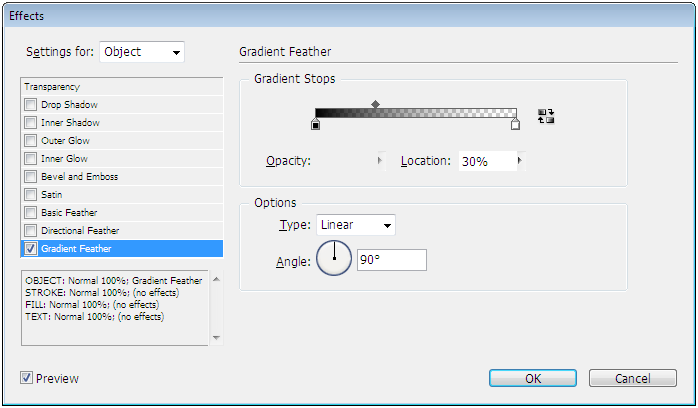Open the Type Linear dropdown
698x408 pixels.
point(356,225)
